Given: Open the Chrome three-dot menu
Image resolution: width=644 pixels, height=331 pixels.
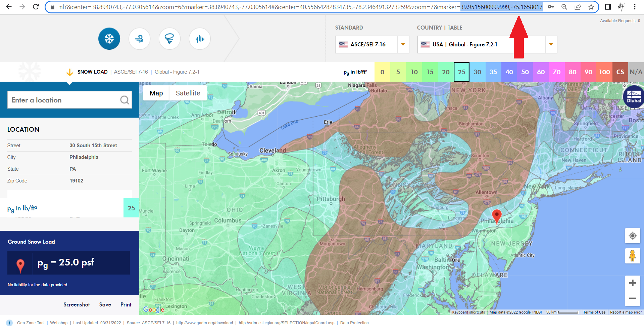Looking at the screenshot, I should pos(635,7).
